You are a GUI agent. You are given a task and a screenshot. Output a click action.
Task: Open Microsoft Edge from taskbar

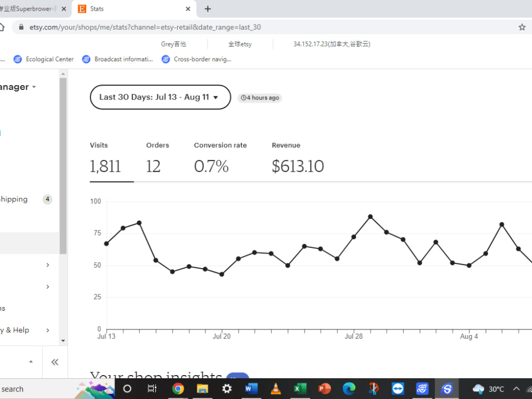click(349, 389)
